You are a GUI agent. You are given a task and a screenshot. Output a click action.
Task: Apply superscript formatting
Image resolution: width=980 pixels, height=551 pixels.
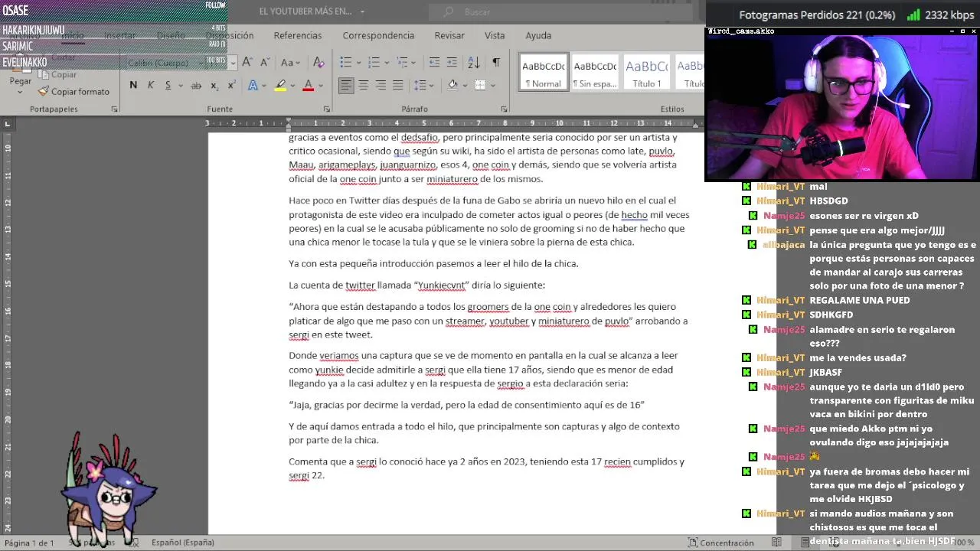230,85
